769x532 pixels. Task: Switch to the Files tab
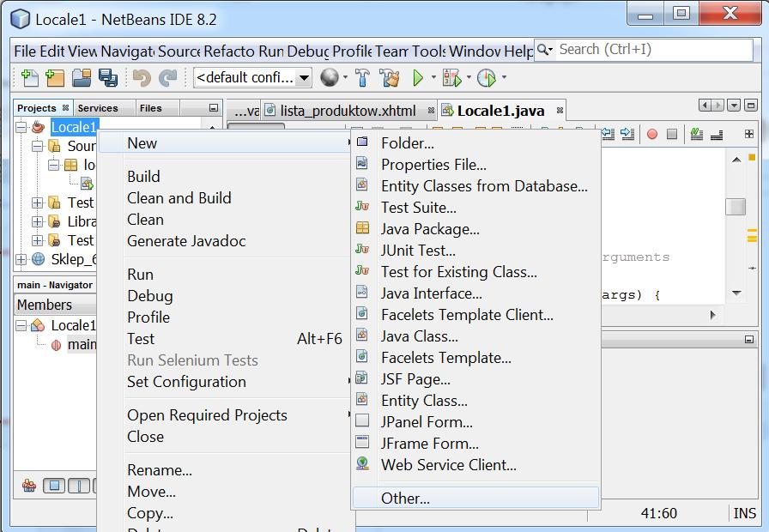(x=150, y=108)
